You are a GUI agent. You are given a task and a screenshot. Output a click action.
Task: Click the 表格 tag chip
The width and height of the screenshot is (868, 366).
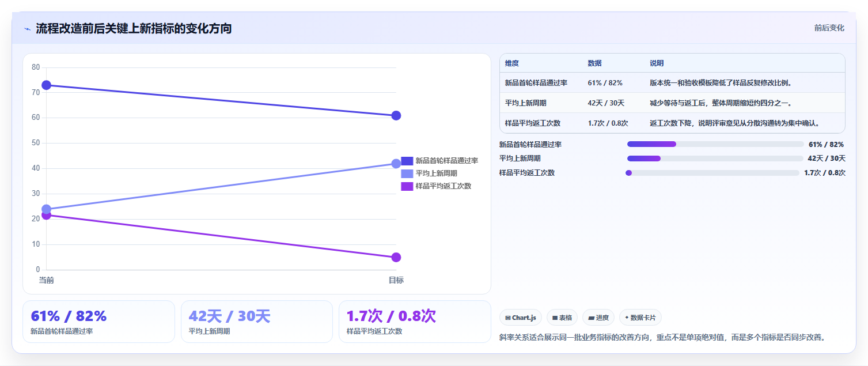(x=562, y=318)
